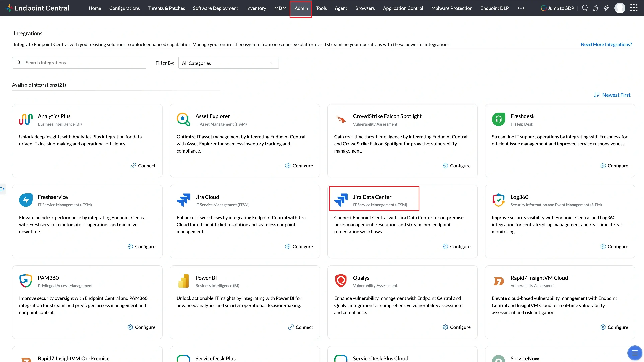Open the Application Control tab
The image size is (644, 362).
coord(403,8)
